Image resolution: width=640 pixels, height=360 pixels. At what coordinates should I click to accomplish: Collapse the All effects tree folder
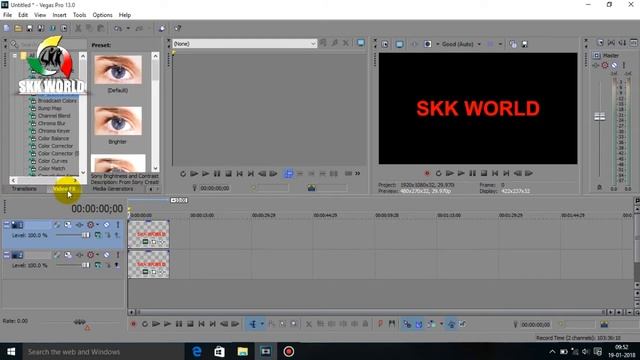pos(15,56)
